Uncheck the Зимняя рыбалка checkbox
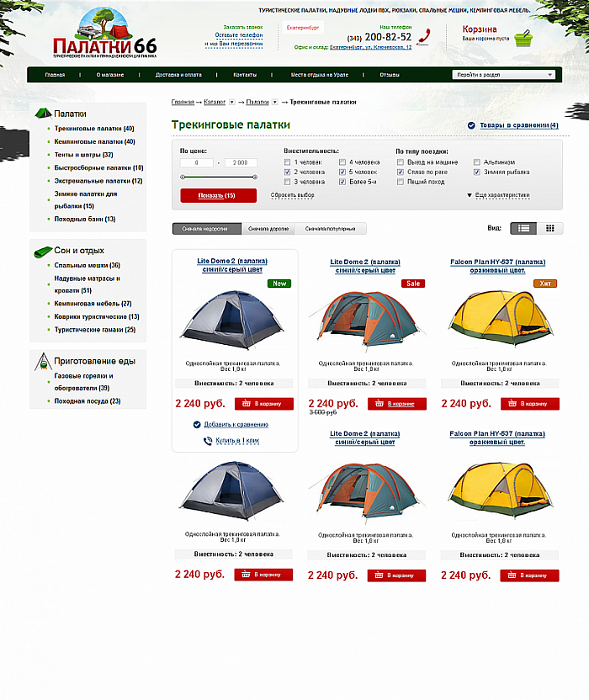Image resolution: width=589 pixels, height=700 pixels. click(x=476, y=172)
